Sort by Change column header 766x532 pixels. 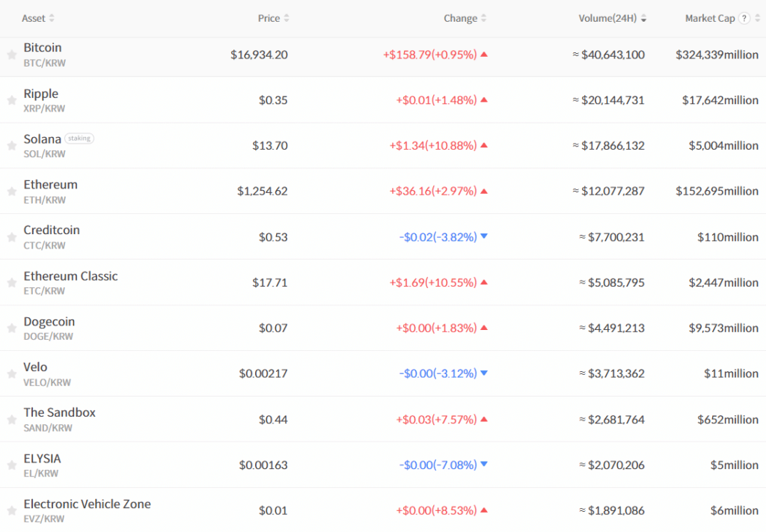(x=465, y=18)
